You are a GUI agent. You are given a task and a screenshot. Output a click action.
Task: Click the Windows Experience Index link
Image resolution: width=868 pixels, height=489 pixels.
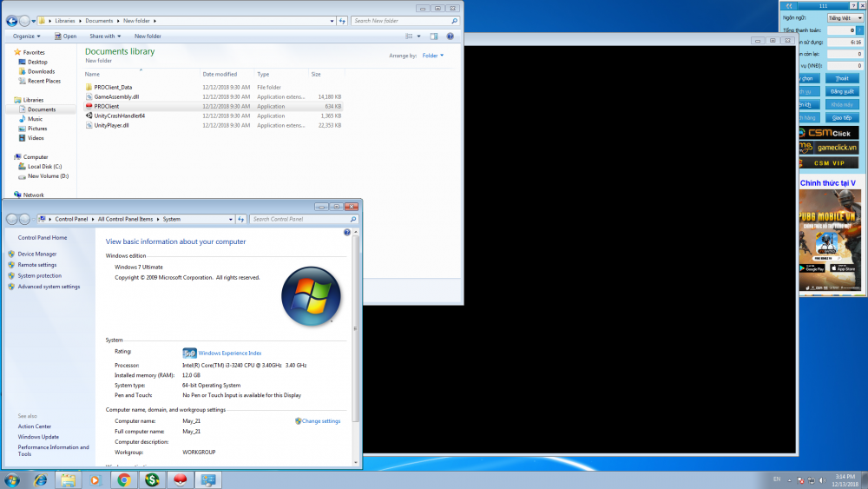point(230,353)
